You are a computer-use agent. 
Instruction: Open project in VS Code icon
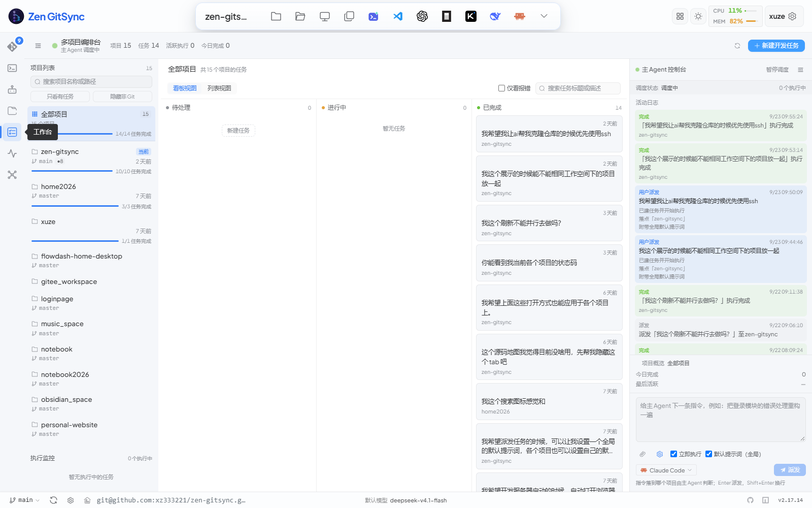tap(398, 16)
